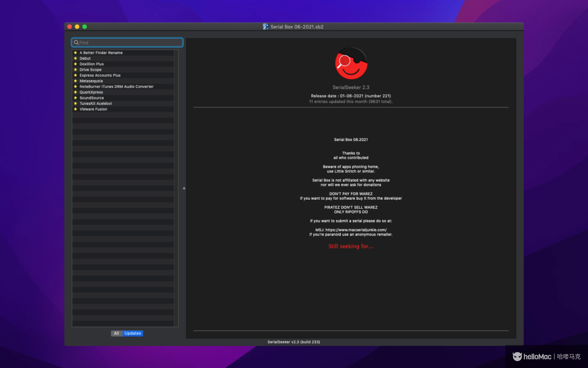Screen dimensions: 588x368
Task: Select A Better Finder Rename entry
Action: (x=123, y=53)
